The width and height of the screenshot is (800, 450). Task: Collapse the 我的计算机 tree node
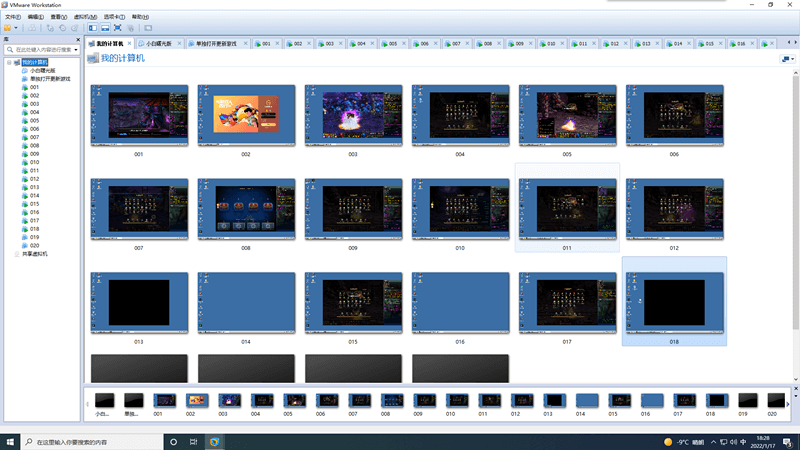point(9,62)
